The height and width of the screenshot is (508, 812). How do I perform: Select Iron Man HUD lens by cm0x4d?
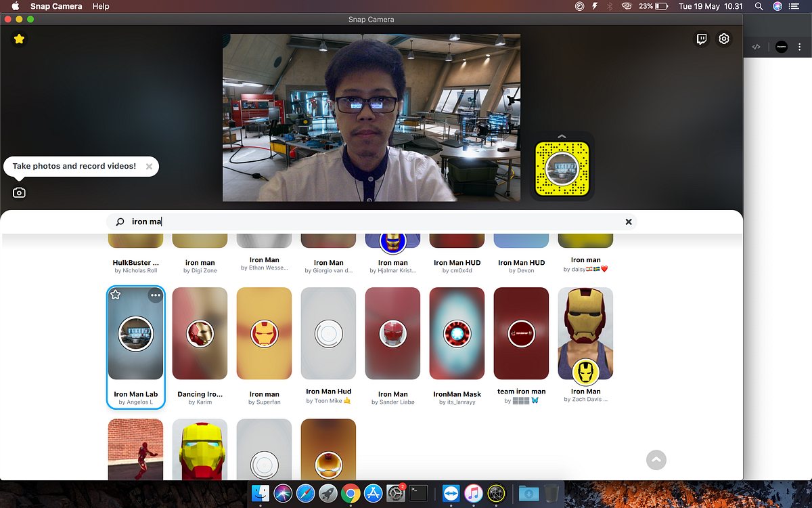click(457, 254)
